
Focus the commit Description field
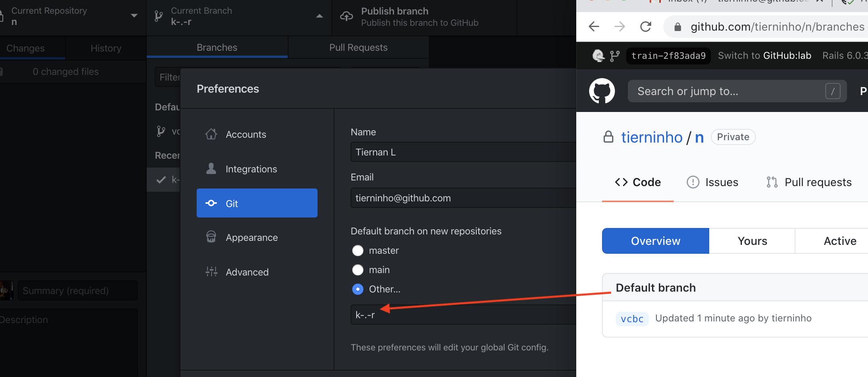(69, 342)
